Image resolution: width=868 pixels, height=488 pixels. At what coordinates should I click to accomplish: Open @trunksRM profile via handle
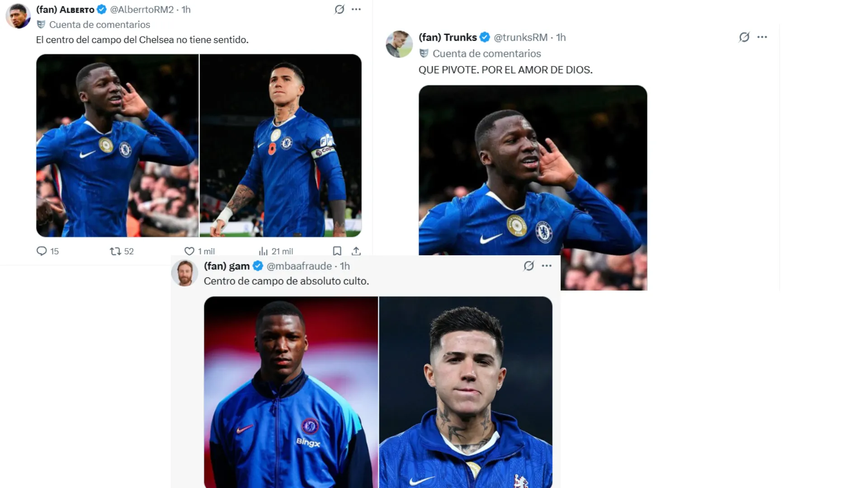point(519,38)
